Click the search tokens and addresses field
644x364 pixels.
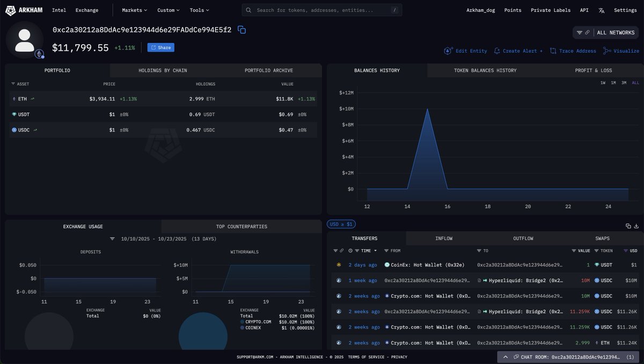[x=322, y=10]
